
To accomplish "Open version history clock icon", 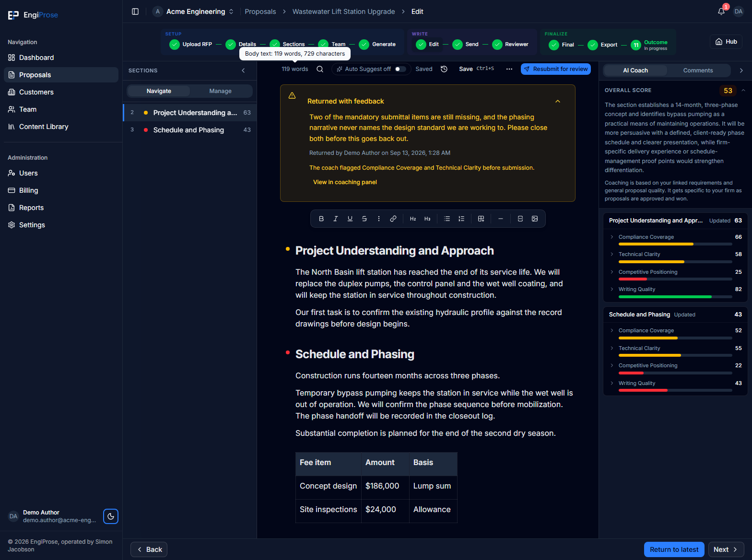I will click(444, 69).
